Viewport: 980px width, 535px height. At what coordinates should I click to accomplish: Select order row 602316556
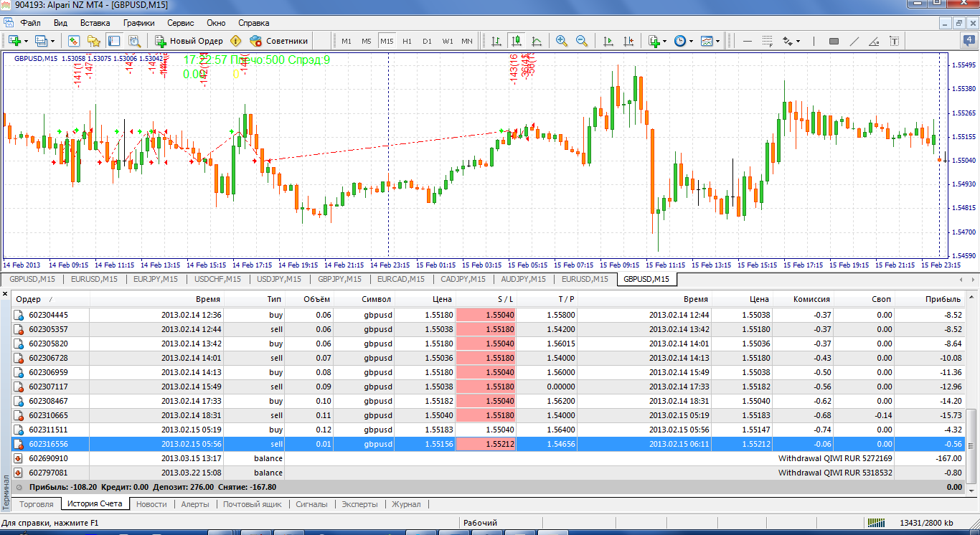pos(489,444)
